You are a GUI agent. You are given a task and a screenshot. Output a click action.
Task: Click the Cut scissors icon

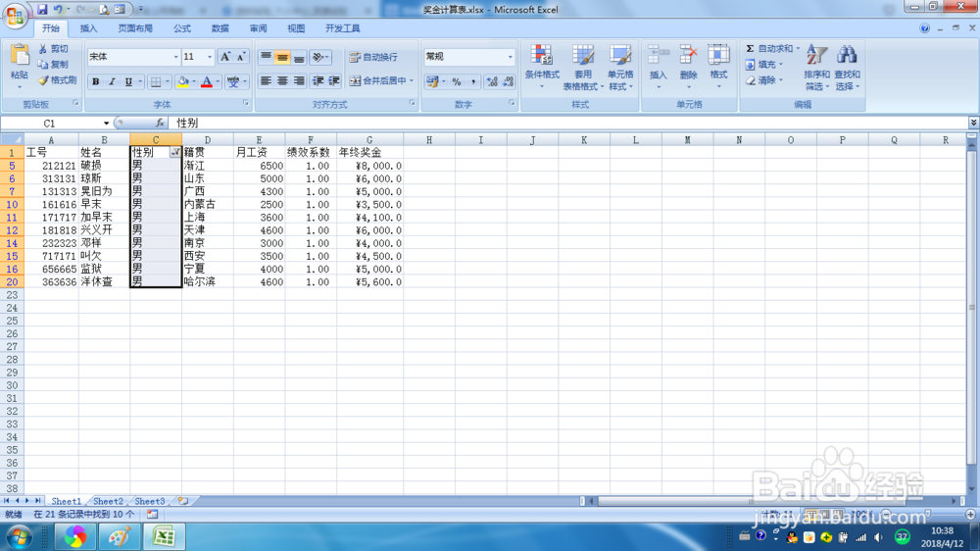(42, 49)
